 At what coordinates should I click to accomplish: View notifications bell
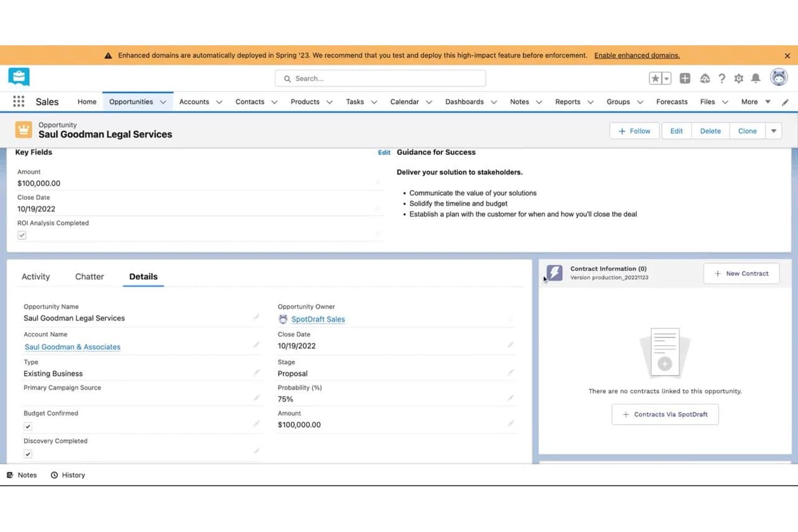point(756,78)
